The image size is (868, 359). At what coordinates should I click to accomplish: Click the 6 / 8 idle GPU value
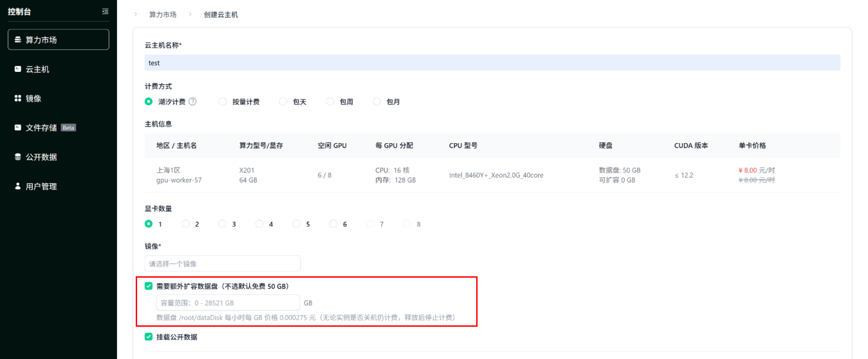tap(325, 175)
